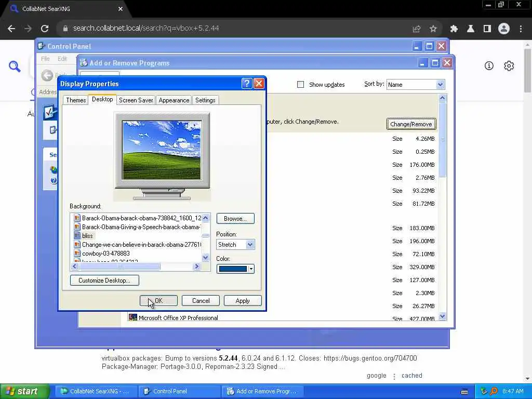Select Barack-Obama-barack-obama-738842 background
This screenshot has height=399, width=532.
141,218
